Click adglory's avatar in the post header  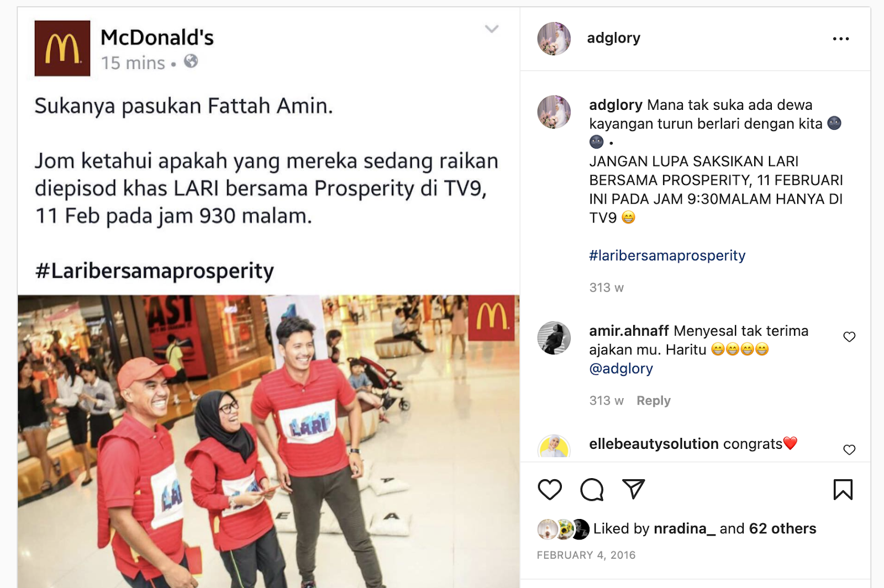(554, 39)
